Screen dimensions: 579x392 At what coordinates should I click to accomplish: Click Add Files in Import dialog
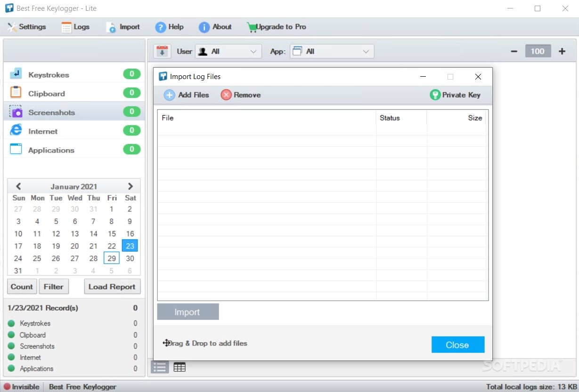[x=186, y=95]
